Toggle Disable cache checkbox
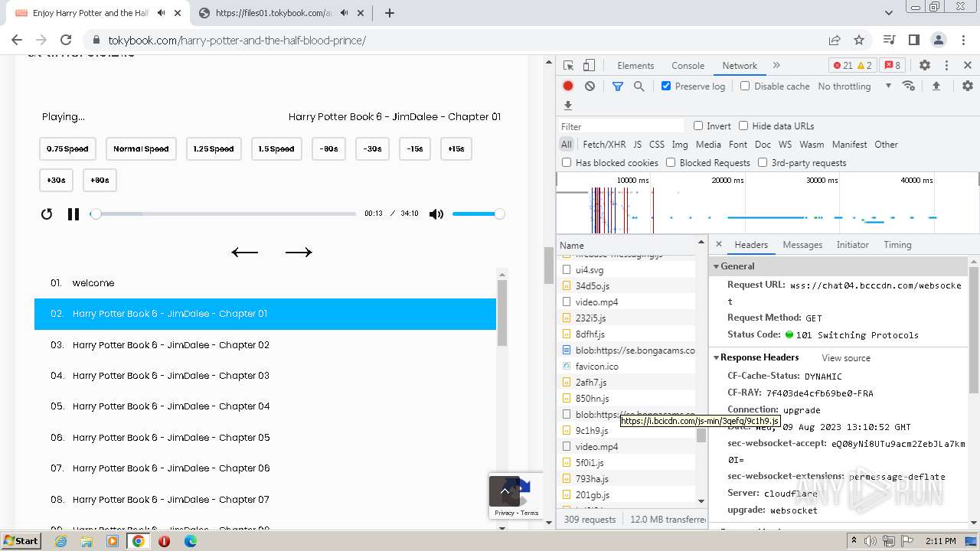 coord(745,86)
